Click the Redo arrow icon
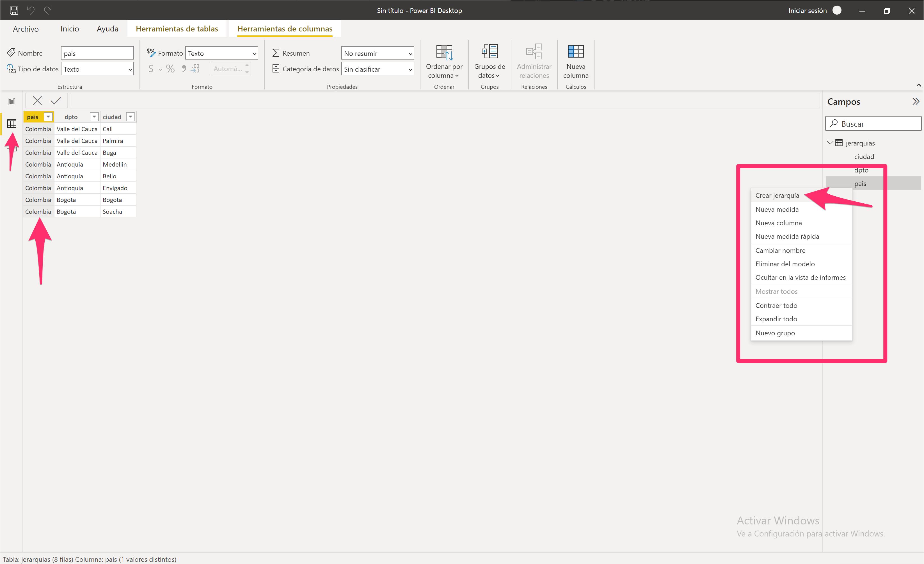 click(x=48, y=10)
